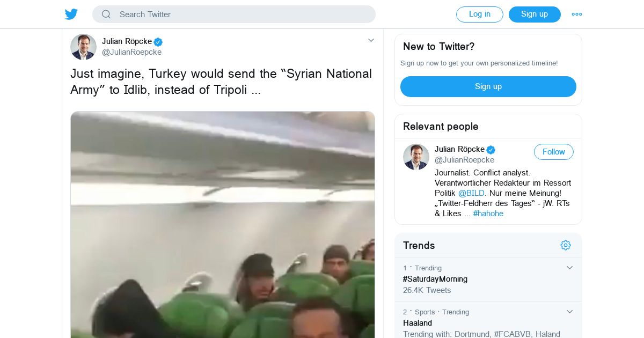This screenshot has width=644, height=338.
Task: Click the Twitter bird logo
Action: coord(71,14)
